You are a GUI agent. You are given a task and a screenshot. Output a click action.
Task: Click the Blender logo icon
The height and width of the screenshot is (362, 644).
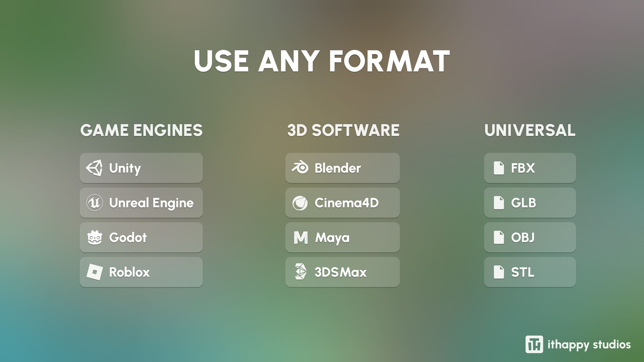pos(300,168)
